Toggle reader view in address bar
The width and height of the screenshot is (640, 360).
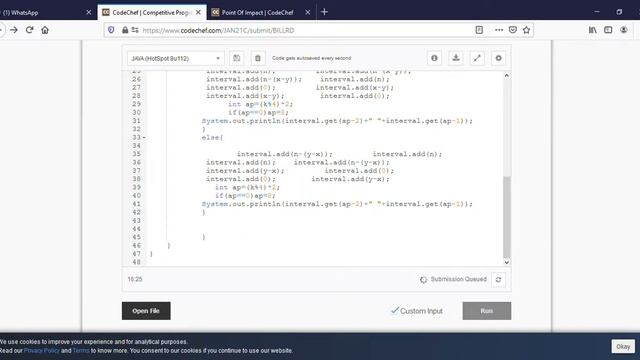[479, 30]
